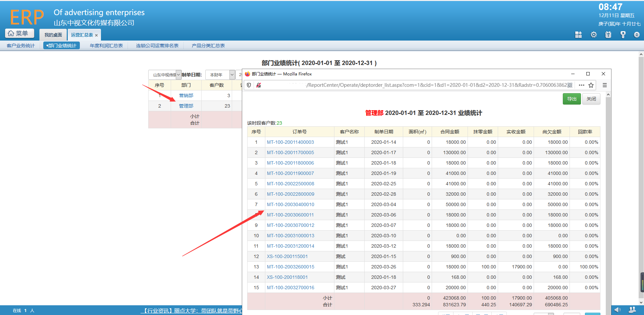Click the Firefox logo in popup title bar

(248, 74)
